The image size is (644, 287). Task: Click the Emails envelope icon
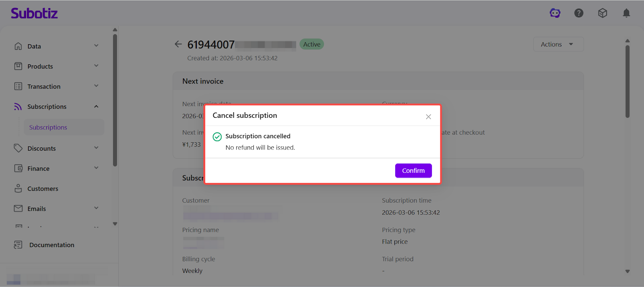[x=18, y=209]
